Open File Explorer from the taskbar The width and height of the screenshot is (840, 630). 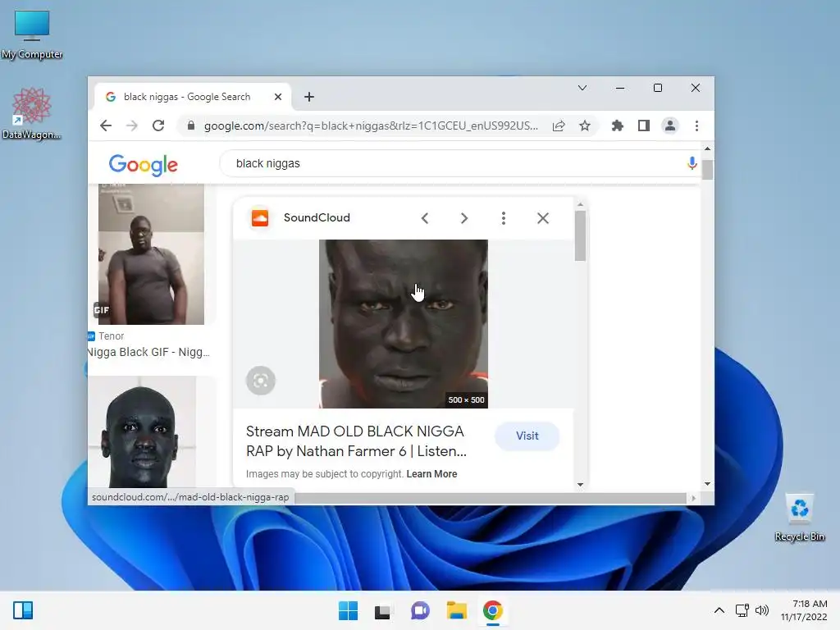(x=456, y=610)
